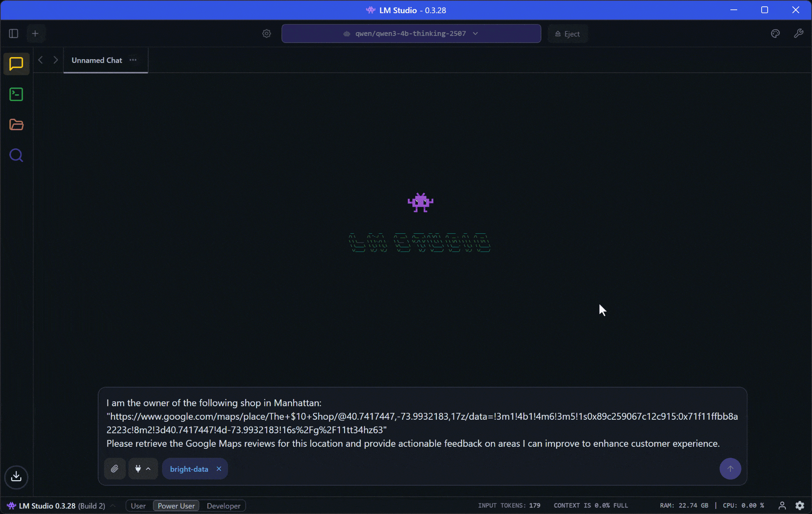The image size is (812, 514).
Task: Open model settings gear icon
Action: 266,33
